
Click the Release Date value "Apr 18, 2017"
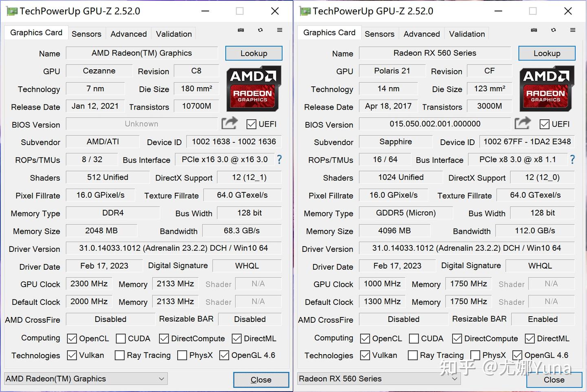pos(388,106)
